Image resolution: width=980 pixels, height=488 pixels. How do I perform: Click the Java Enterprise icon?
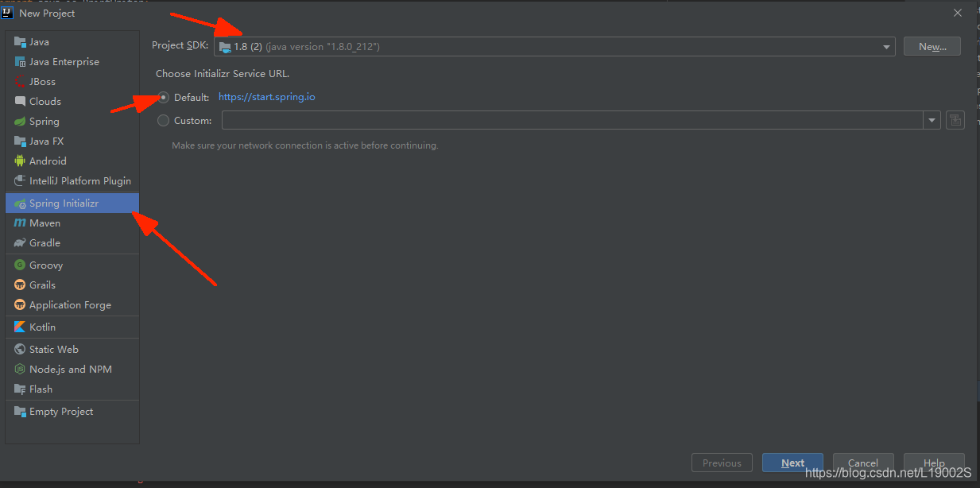pyautogui.click(x=20, y=62)
